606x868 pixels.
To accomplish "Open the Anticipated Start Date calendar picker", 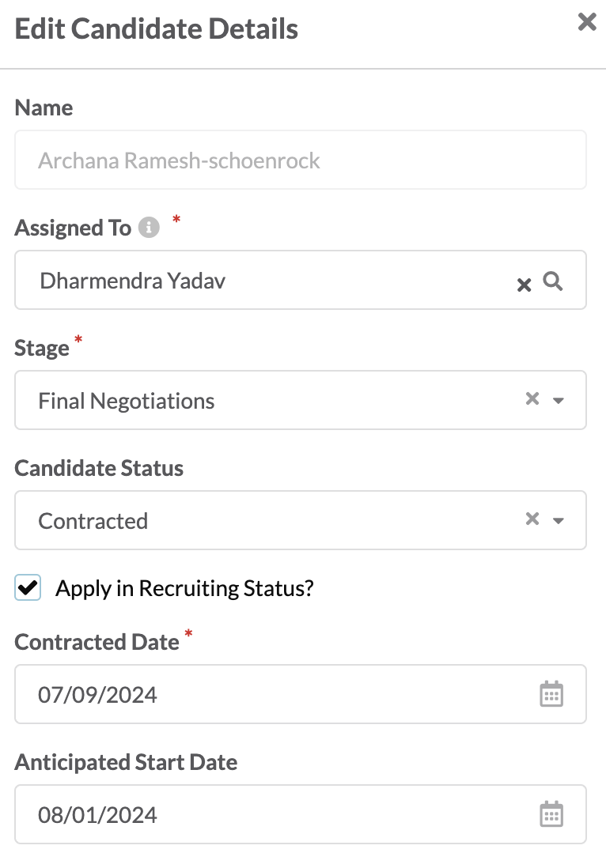I will pos(551,813).
